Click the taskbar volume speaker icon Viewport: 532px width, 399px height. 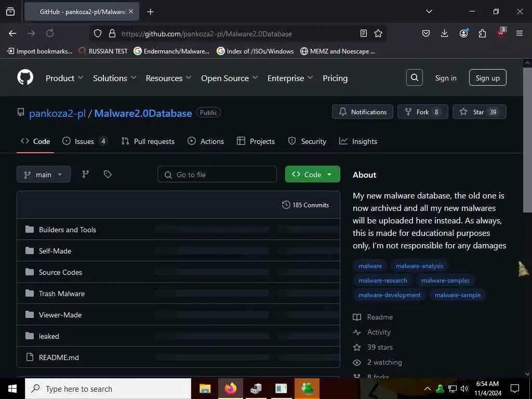tap(464, 389)
